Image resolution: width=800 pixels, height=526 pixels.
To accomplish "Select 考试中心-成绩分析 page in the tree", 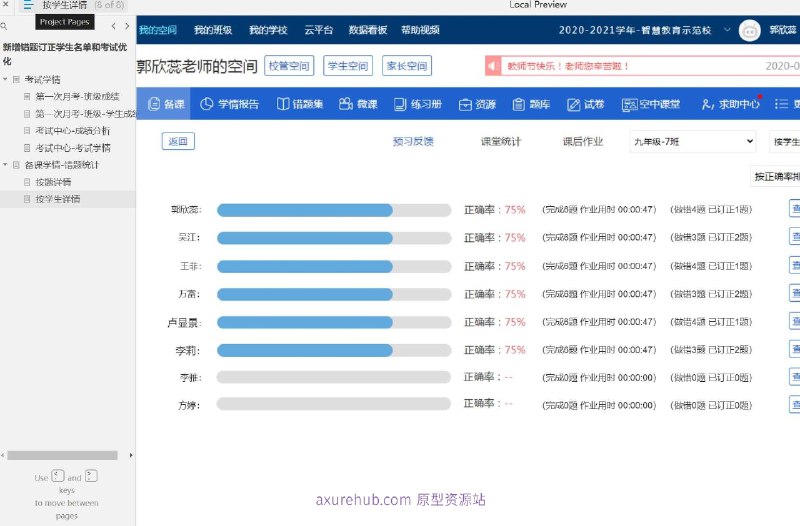I will pyautogui.click(x=72, y=131).
